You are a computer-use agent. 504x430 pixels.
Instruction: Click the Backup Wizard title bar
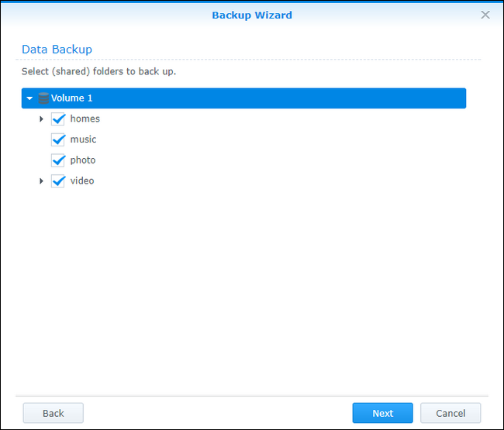pyautogui.click(x=252, y=15)
